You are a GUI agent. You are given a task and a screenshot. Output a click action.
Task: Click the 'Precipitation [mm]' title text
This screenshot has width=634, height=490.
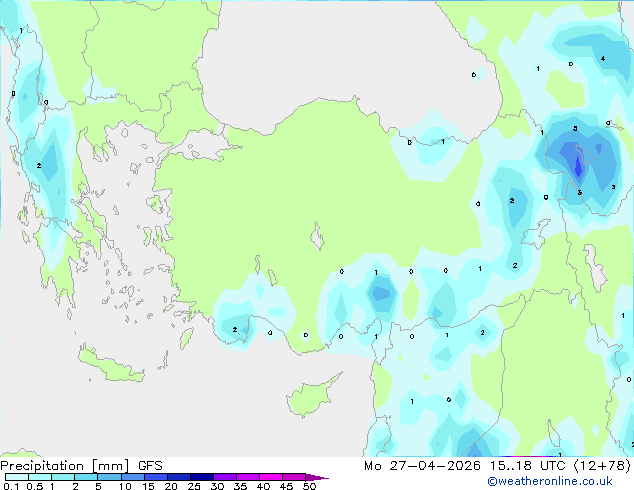pyautogui.click(x=65, y=466)
